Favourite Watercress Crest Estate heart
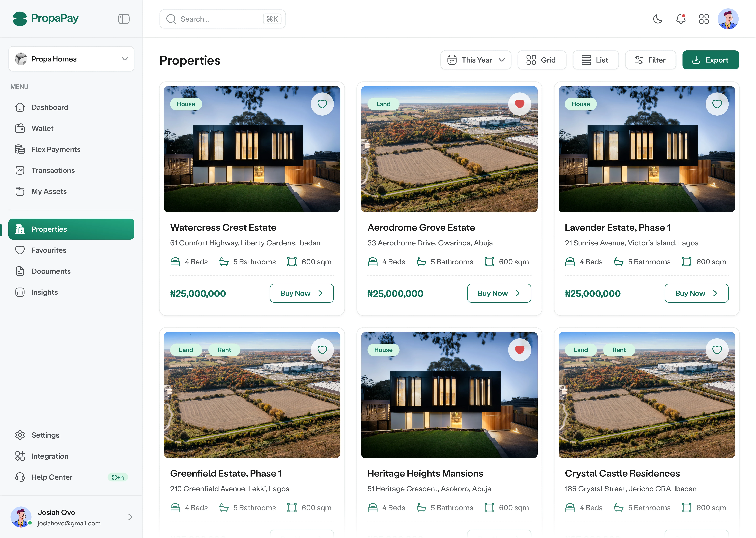Image resolution: width=756 pixels, height=538 pixels. click(322, 104)
